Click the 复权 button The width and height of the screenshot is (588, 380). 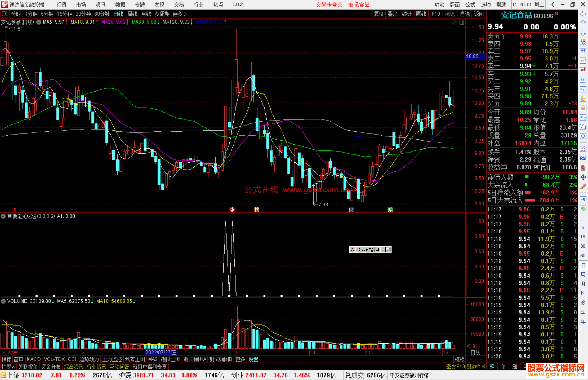tap(379, 14)
